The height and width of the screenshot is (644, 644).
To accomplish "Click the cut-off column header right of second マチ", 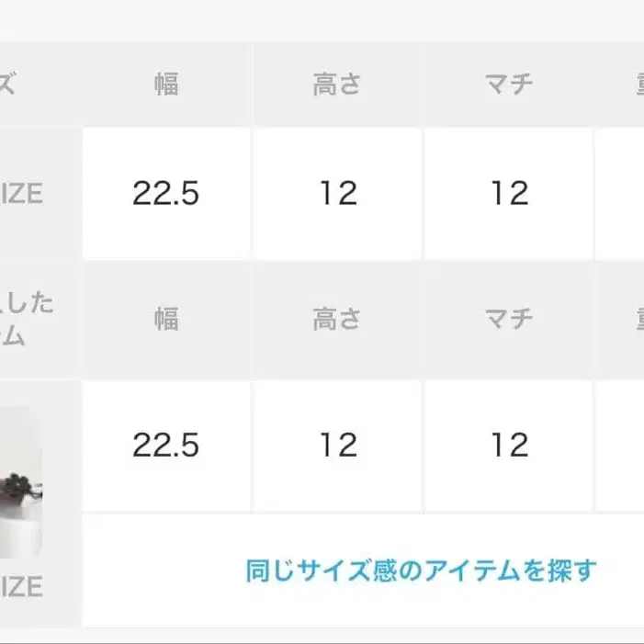I will point(634,320).
